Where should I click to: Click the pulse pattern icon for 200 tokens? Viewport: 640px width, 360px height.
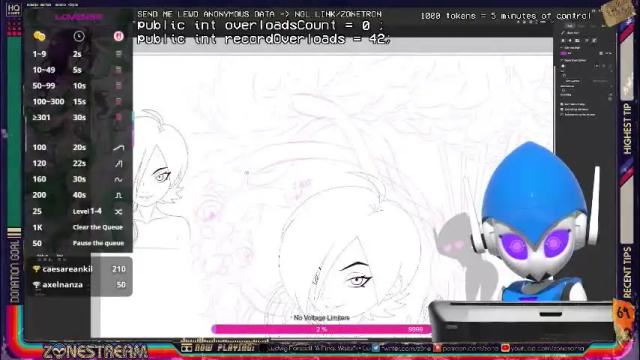click(118, 196)
